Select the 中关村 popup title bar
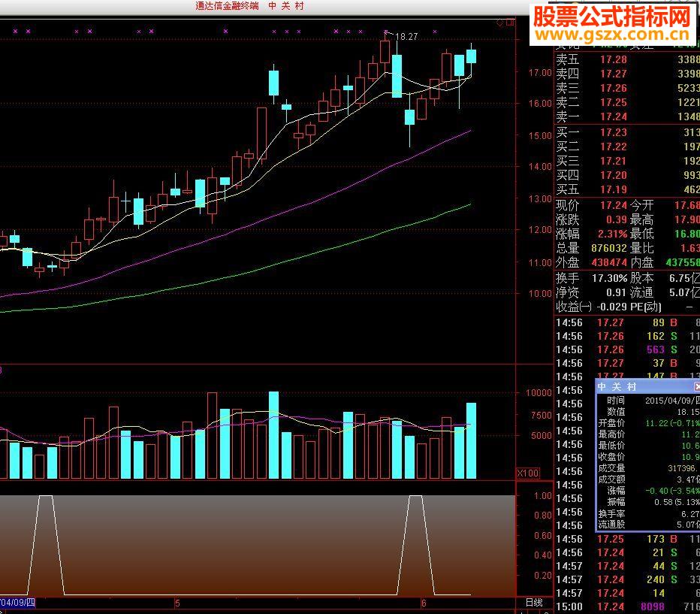 click(x=647, y=386)
